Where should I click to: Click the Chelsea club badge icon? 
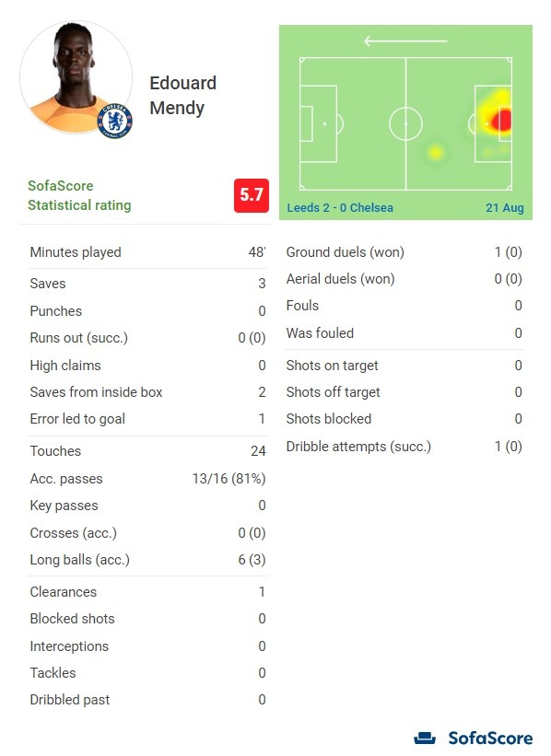coord(115,121)
